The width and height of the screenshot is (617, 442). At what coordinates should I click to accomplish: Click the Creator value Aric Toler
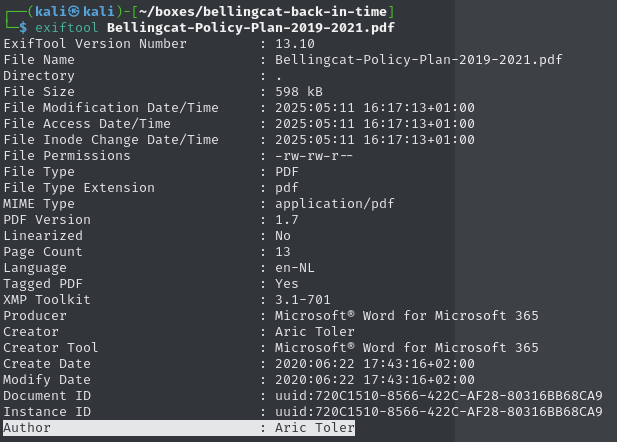point(316,331)
